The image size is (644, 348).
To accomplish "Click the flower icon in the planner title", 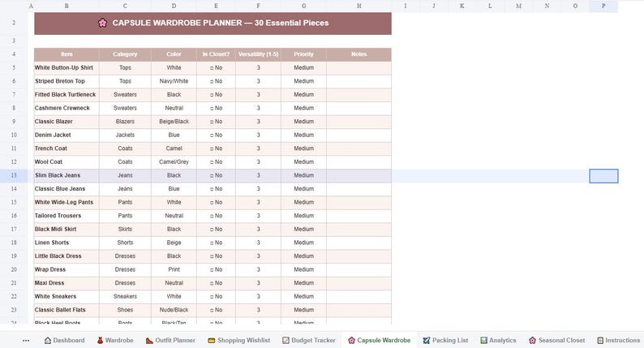I will (x=102, y=23).
